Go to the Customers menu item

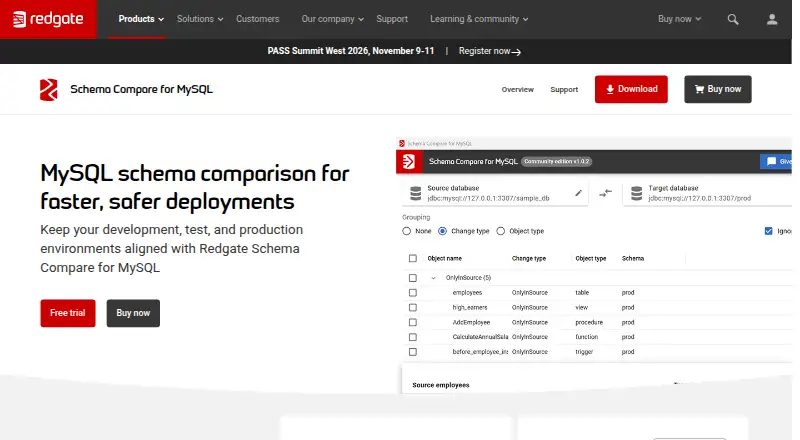pos(257,19)
